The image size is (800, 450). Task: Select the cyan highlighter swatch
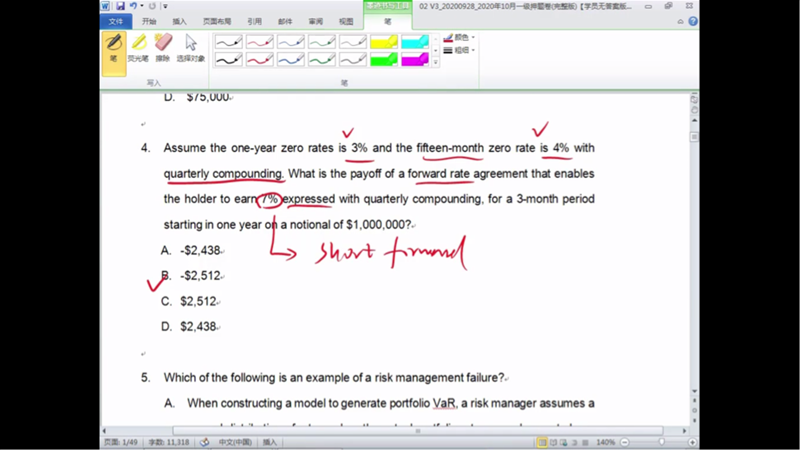click(x=415, y=42)
